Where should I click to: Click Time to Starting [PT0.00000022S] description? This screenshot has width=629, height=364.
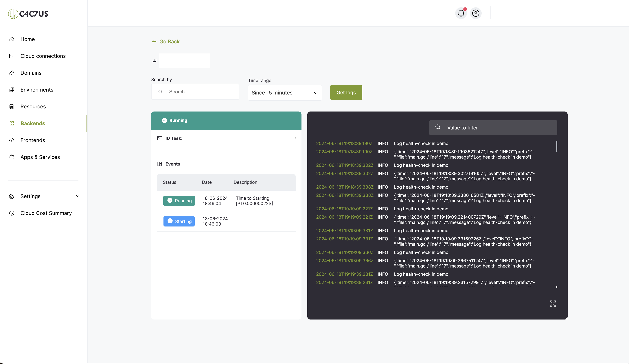point(254,201)
